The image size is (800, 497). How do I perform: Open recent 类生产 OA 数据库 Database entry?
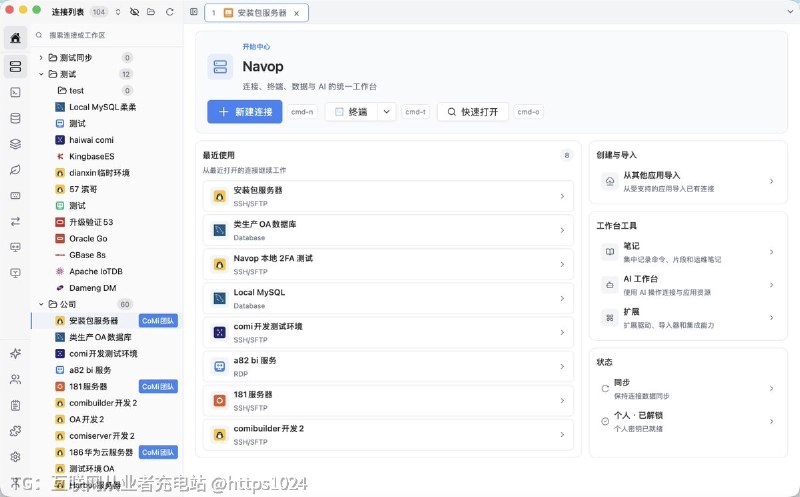[x=388, y=230]
